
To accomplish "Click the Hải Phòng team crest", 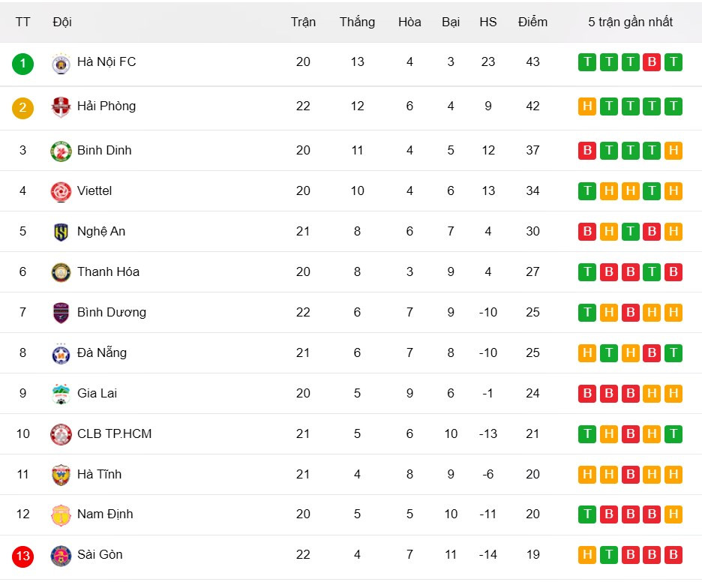I will tap(61, 107).
